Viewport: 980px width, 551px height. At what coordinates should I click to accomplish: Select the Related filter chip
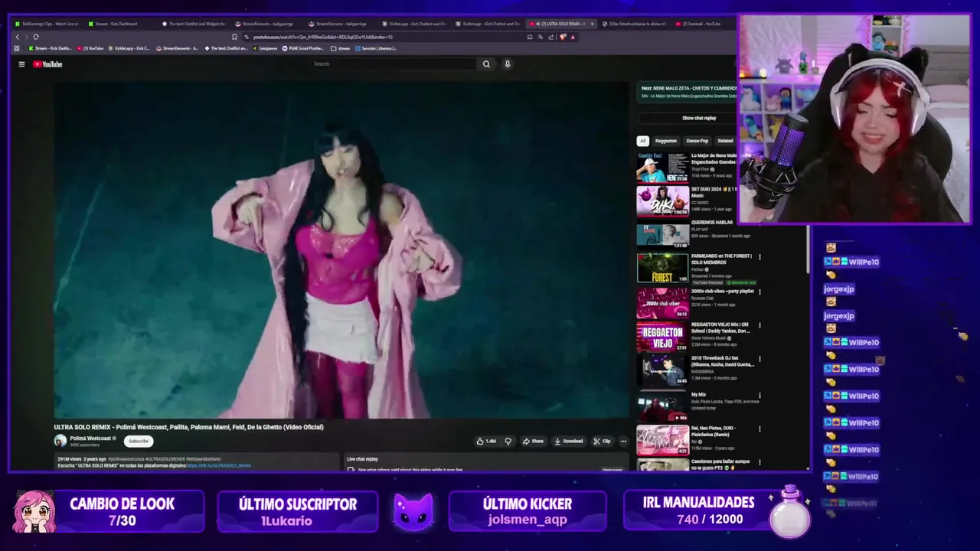click(x=725, y=141)
